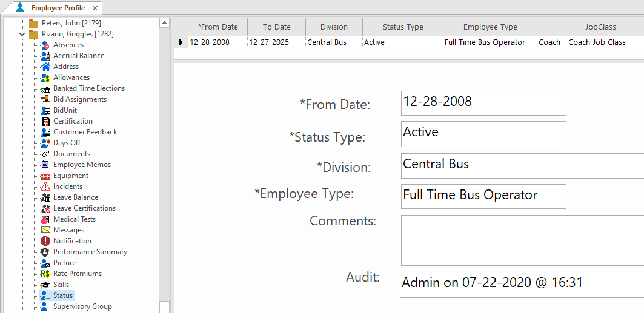This screenshot has height=313, width=644.
Task: Open the Absences tree item
Action: (x=68, y=45)
